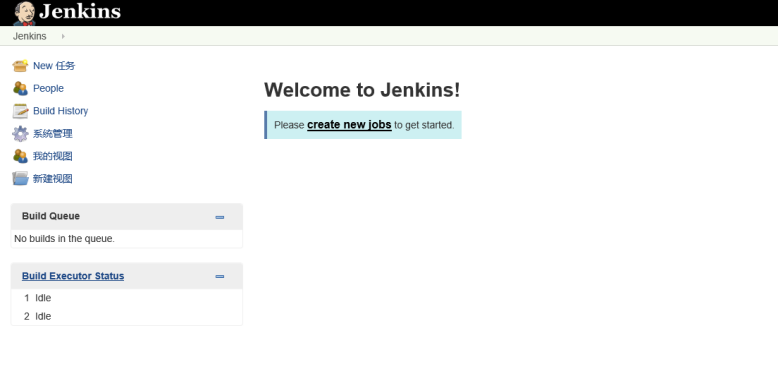Image resolution: width=779 pixels, height=381 pixels.
Task: Click the Build History notepad icon
Action: [x=20, y=111]
